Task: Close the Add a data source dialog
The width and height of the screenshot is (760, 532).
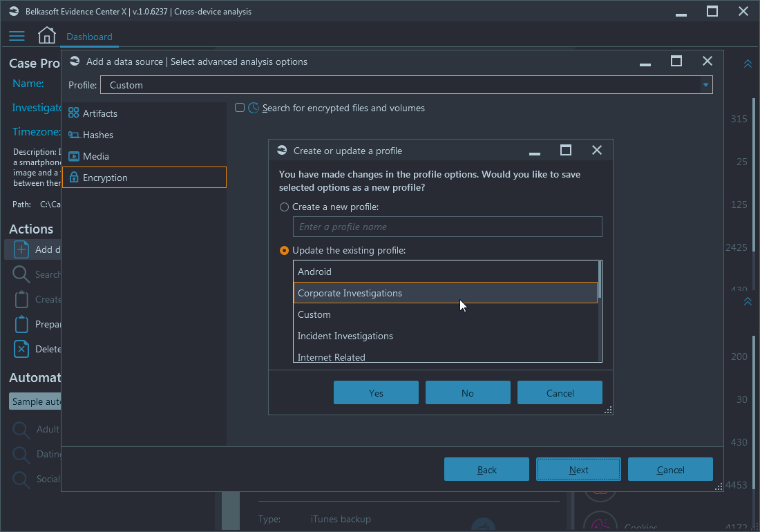Action: [707, 61]
